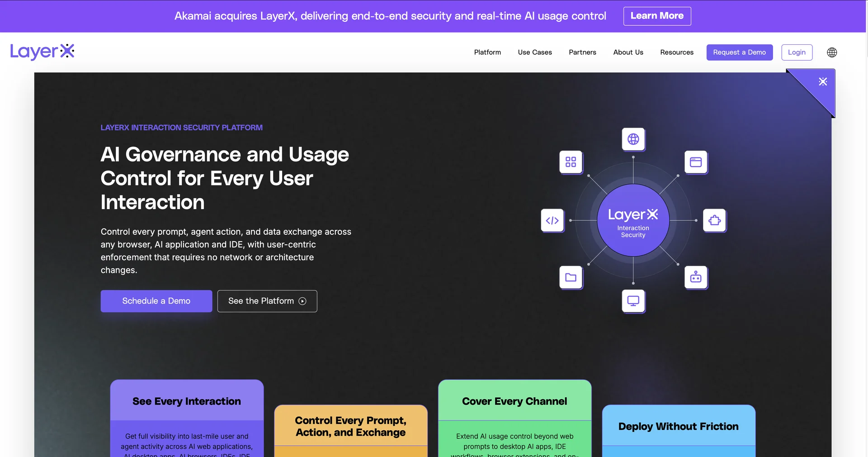This screenshot has width=868, height=457.
Task: Click the central LayerX Interaction Security circle
Action: 633,220
